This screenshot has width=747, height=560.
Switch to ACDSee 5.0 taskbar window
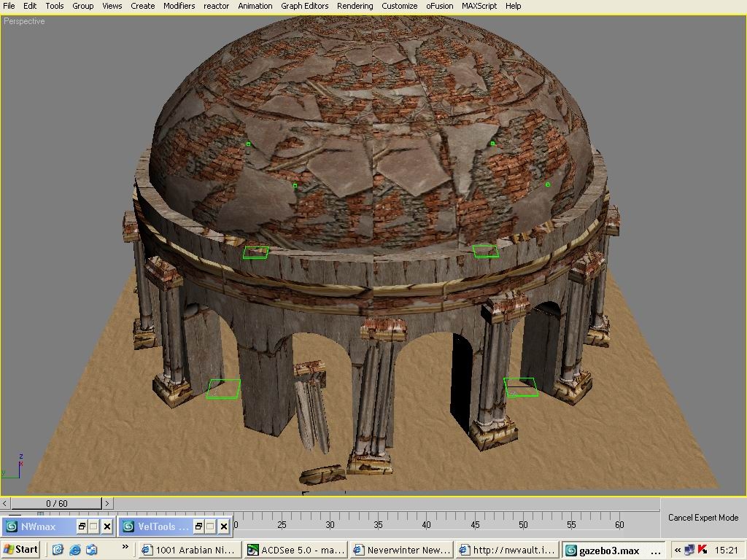pos(296,551)
